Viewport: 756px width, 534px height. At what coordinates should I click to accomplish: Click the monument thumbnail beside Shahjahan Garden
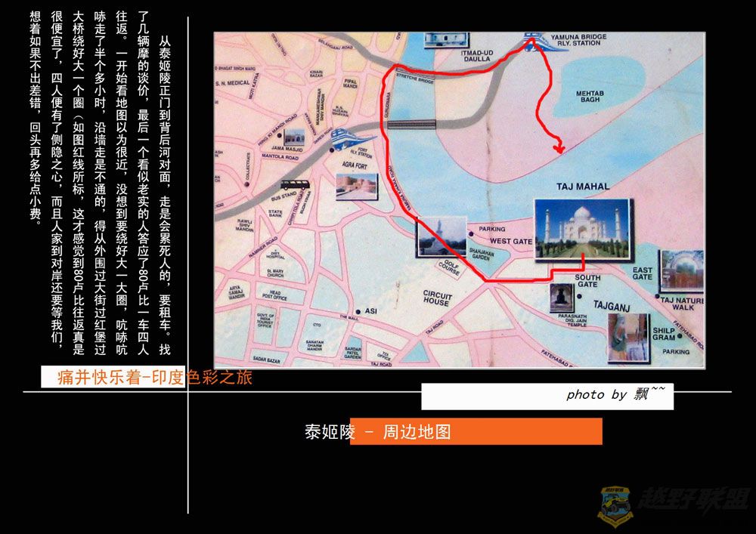pyautogui.click(x=440, y=236)
